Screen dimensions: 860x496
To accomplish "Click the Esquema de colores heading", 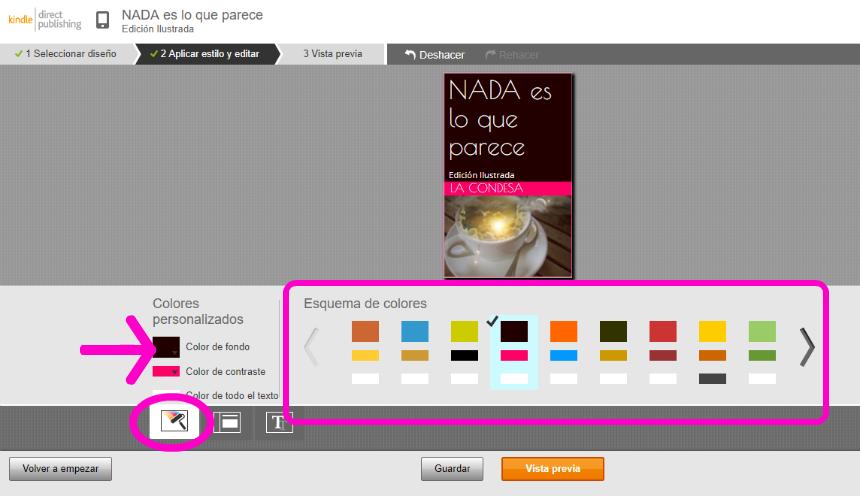I will 365,303.
